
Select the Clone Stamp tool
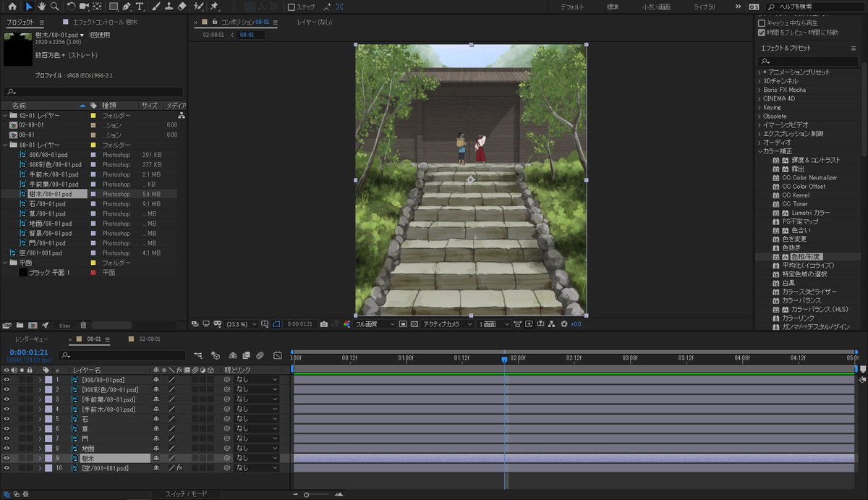click(169, 7)
